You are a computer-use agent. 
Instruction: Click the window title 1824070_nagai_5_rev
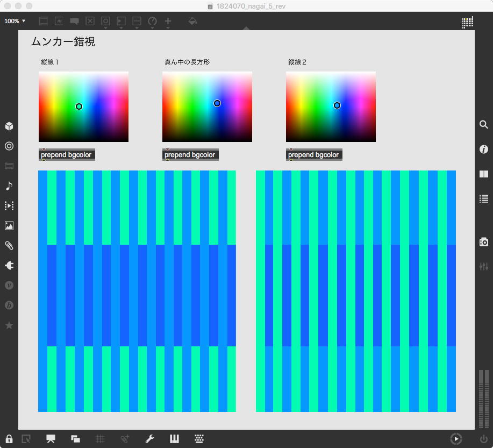pyautogui.click(x=251, y=6)
